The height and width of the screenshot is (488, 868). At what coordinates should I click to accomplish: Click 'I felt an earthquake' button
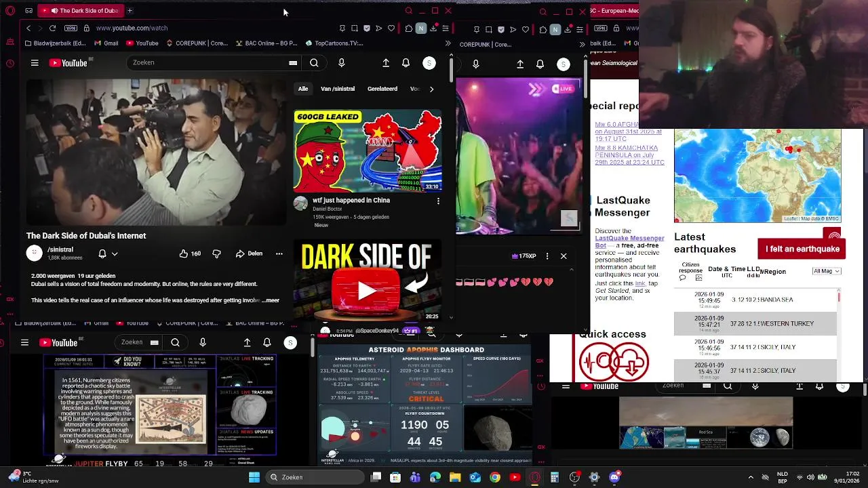[x=802, y=249]
